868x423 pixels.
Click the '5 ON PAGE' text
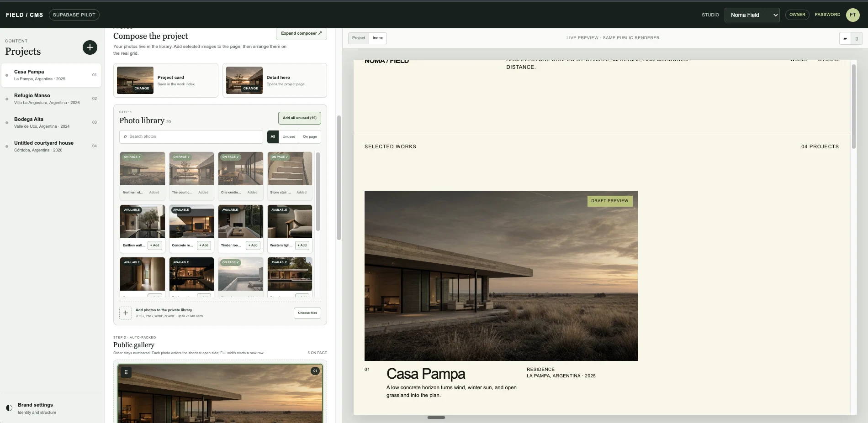(x=317, y=353)
